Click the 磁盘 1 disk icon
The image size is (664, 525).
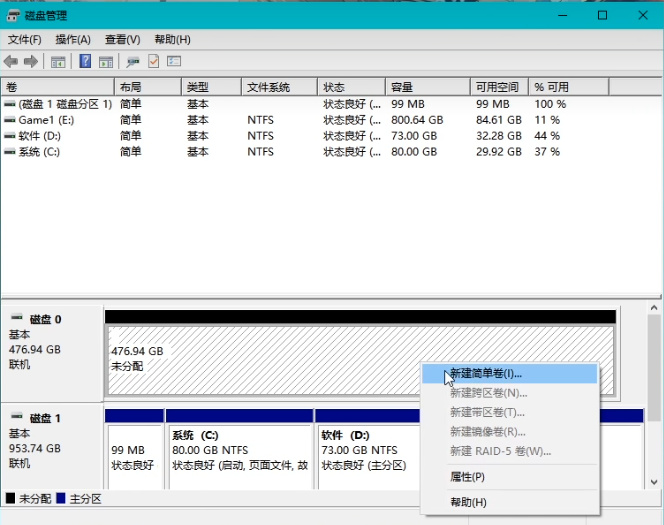tap(17, 416)
